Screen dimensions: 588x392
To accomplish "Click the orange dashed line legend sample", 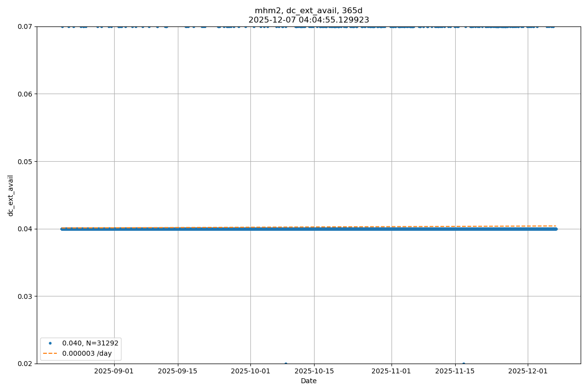I will pos(50,353).
